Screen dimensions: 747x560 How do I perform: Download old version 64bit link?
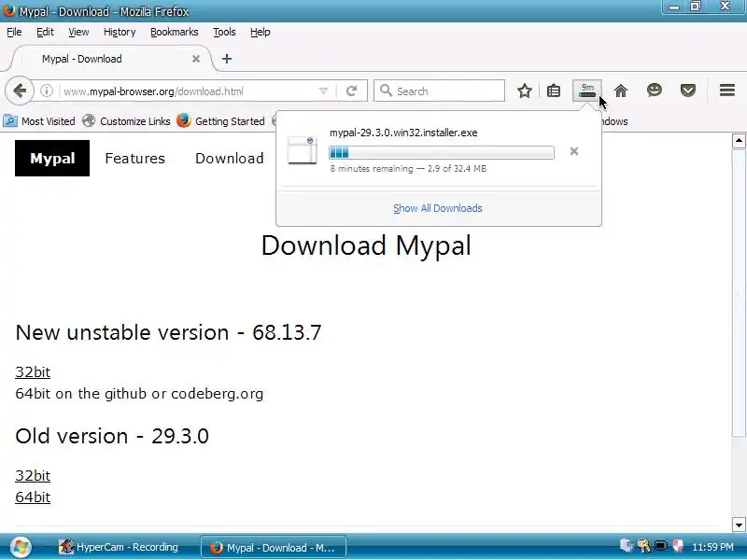tap(33, 497)
